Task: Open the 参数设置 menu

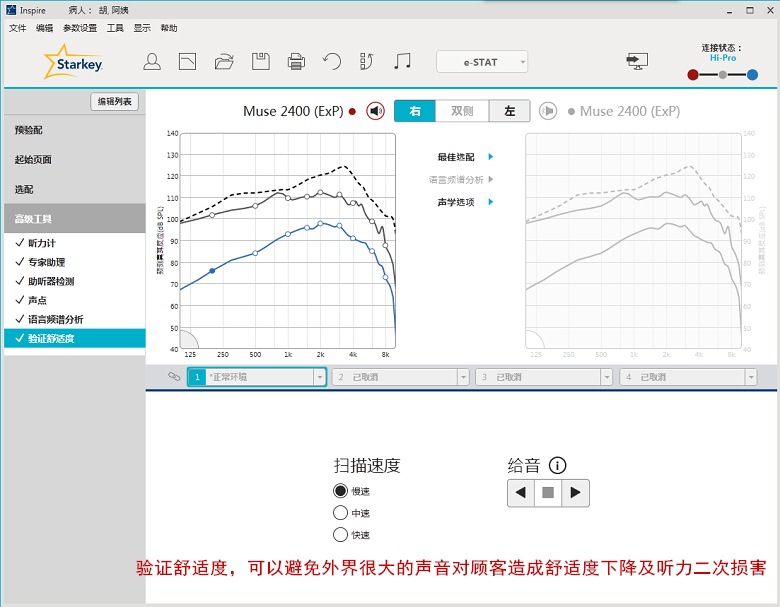Action: pyautogui.click(x=80, y=28)
